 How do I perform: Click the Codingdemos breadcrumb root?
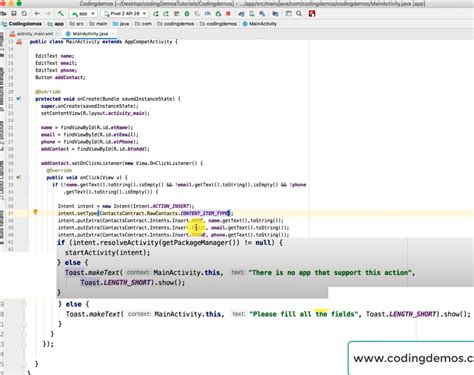pyautogui.click(x=22, y=24)
